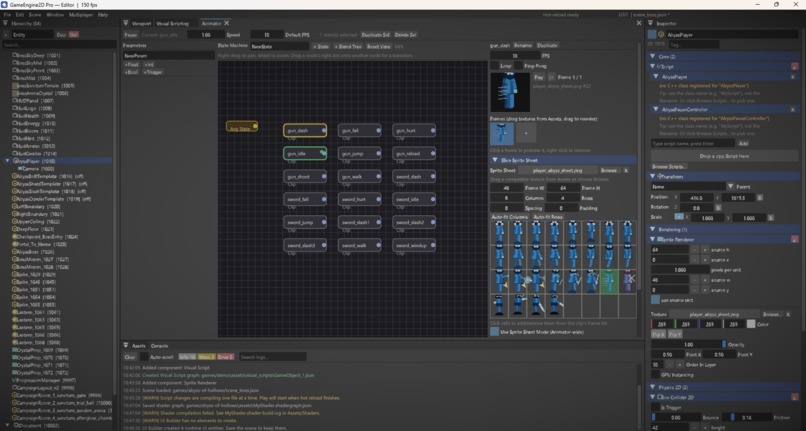Viewport: 806px width, 431px height.
Task: Collapse the AbyssPlayer script entry
Action: click(x=656, y=77)
